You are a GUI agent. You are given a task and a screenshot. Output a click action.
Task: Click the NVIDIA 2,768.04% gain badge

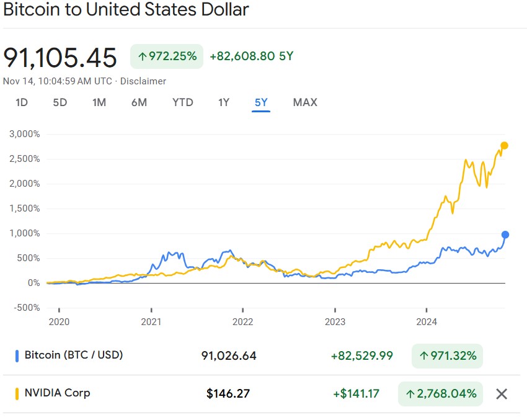click(440, 393)
